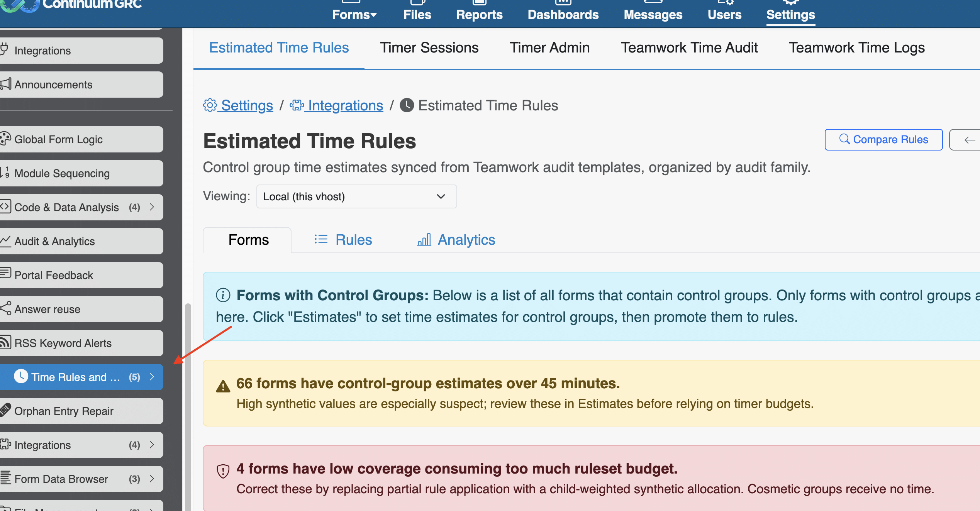The image size is (980, 511).
Task: Select the Rules sub-tab
Action: pyautogui.click(x=343, y=240)
